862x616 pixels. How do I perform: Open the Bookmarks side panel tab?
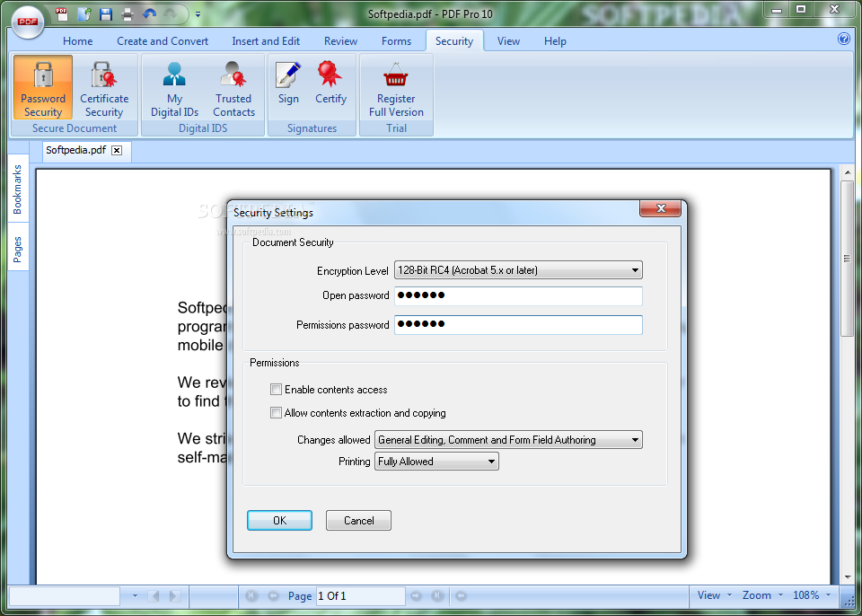(18, 189)
